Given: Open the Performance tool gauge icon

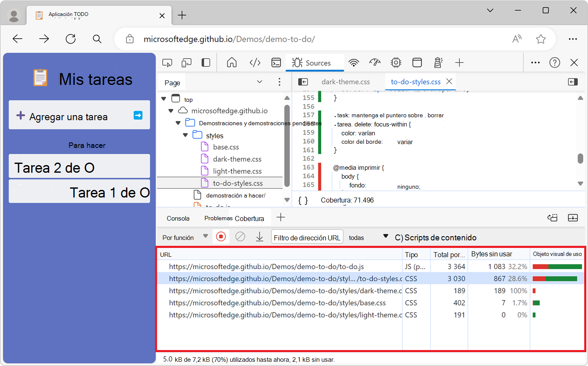Looking at the screenshot, I should [375, 63].
